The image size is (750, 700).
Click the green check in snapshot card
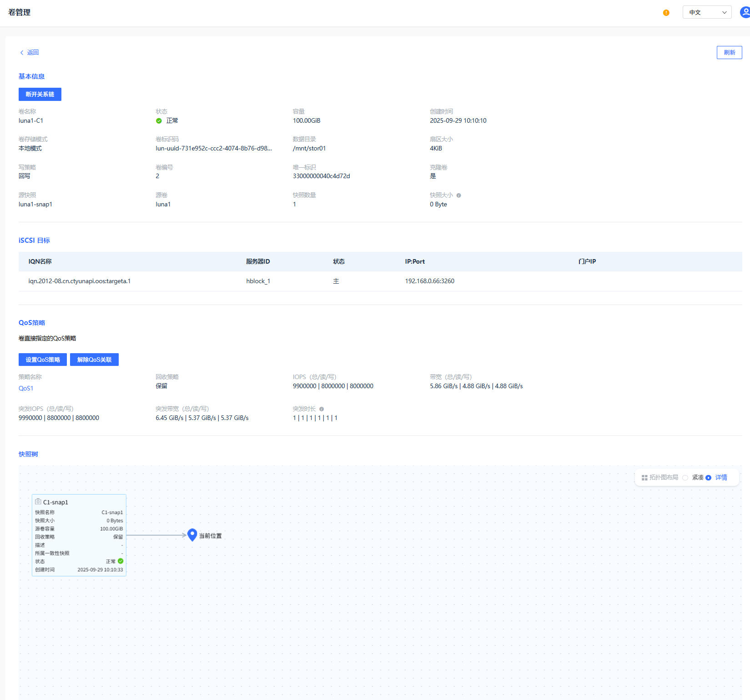[121, 561]
